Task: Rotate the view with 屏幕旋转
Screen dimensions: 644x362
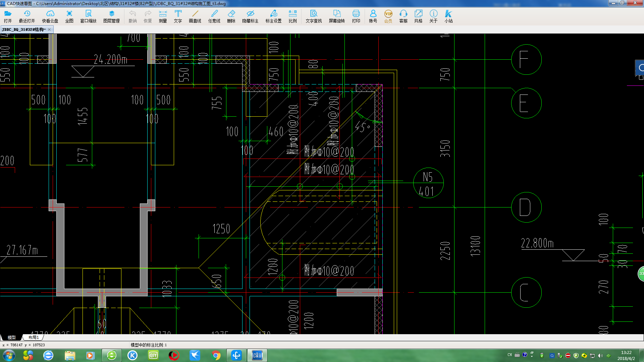Action: click(337, 16)
